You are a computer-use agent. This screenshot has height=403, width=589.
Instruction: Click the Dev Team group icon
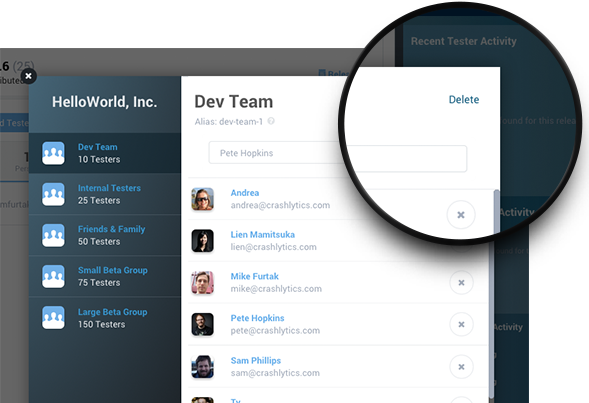pyautogui.click(x=53, y=153)
